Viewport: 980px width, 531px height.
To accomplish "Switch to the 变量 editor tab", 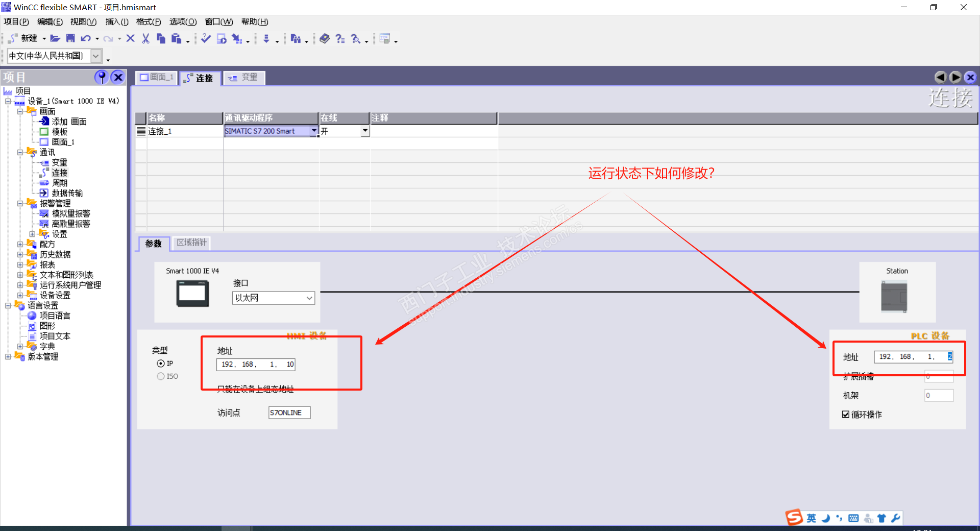I will point(243,78).
